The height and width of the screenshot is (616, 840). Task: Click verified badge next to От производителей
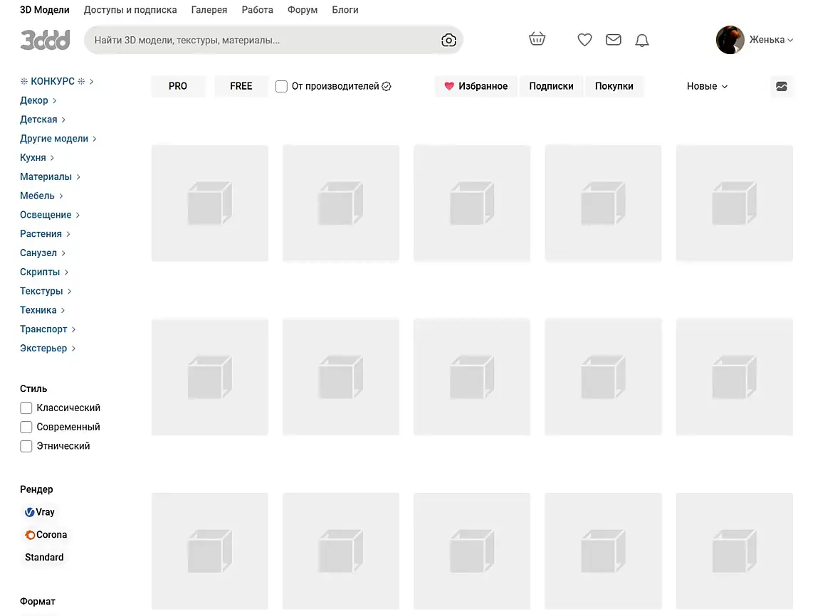387,86
